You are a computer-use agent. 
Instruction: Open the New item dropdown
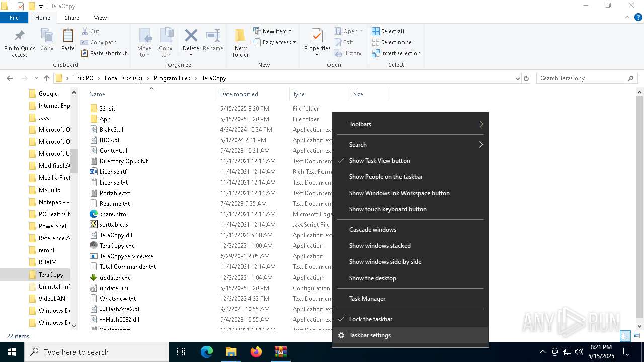[x=272, y=31]
